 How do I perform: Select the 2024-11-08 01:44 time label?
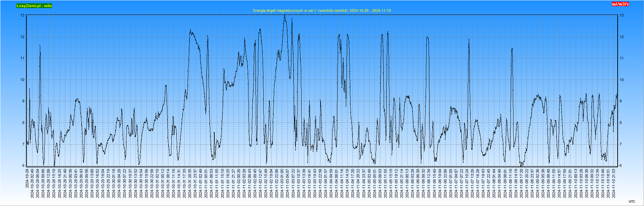point(494,183)
